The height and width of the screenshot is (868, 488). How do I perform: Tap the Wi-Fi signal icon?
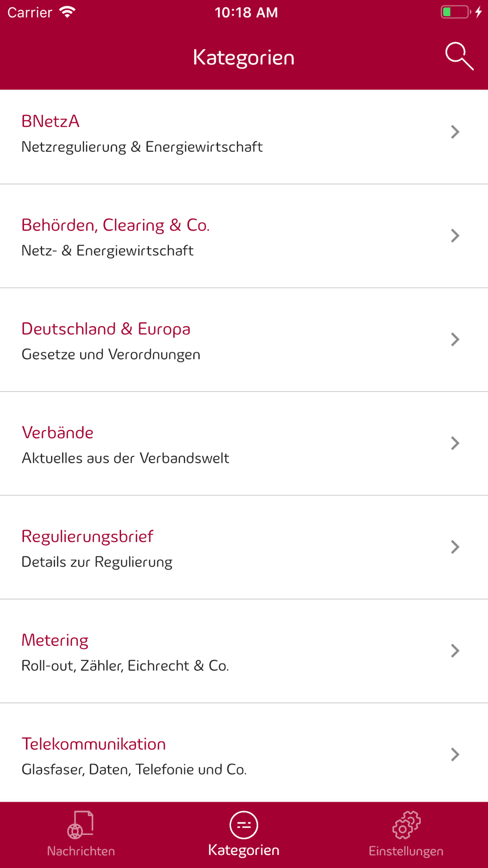click(67, 12)
